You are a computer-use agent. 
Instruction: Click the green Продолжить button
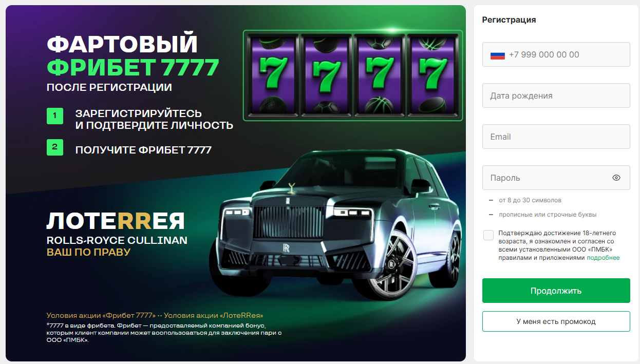556,291
